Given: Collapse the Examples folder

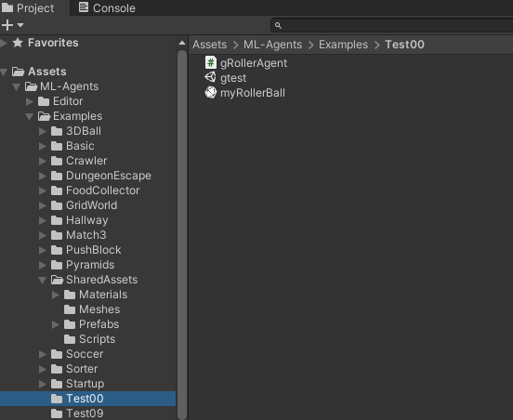Looking at the screenshot, I should pos(30,116).
